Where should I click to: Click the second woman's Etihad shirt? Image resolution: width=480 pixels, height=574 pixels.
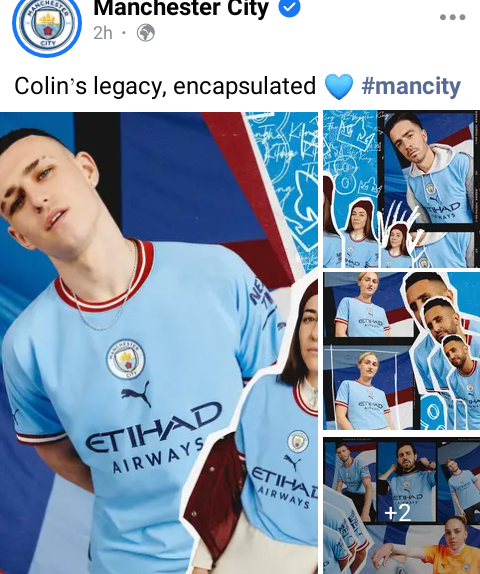280,461
